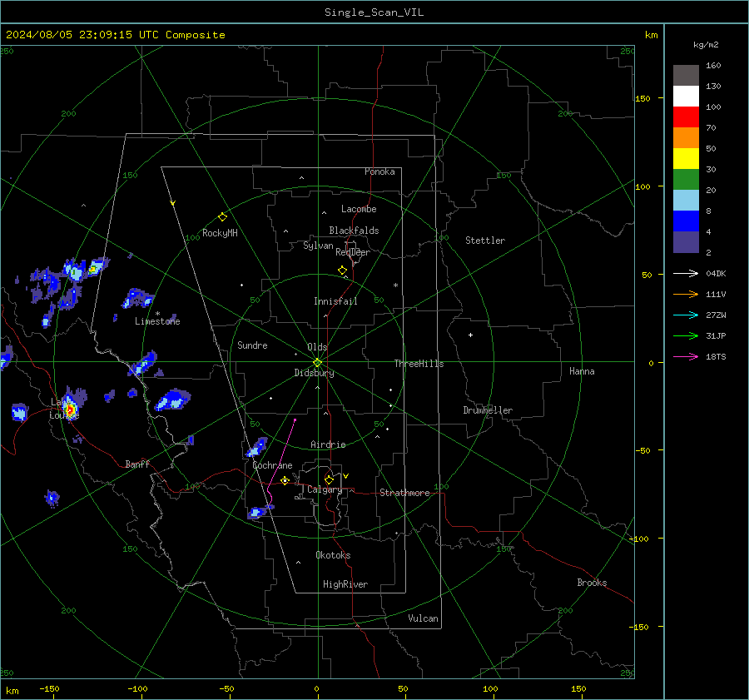Click the HighRiver city label

(x=345, y=584)
